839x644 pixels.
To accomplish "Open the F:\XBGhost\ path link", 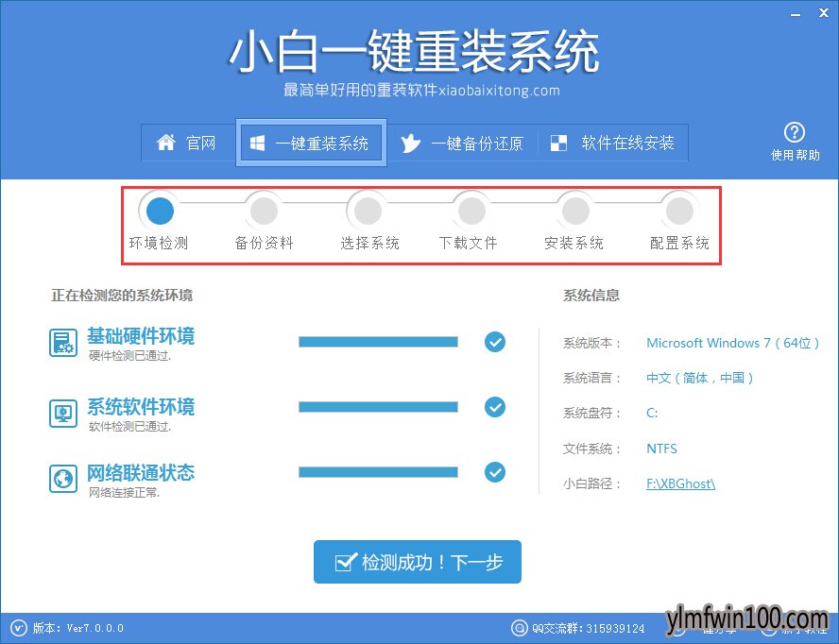I will pyautogui.click(x=680, y=483).
